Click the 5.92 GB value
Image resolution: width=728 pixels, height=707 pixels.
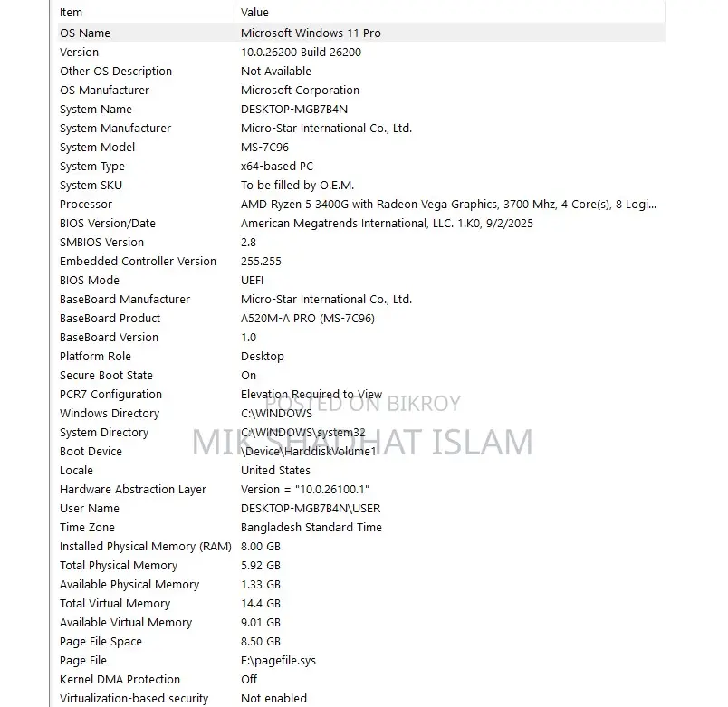point(261,566)
